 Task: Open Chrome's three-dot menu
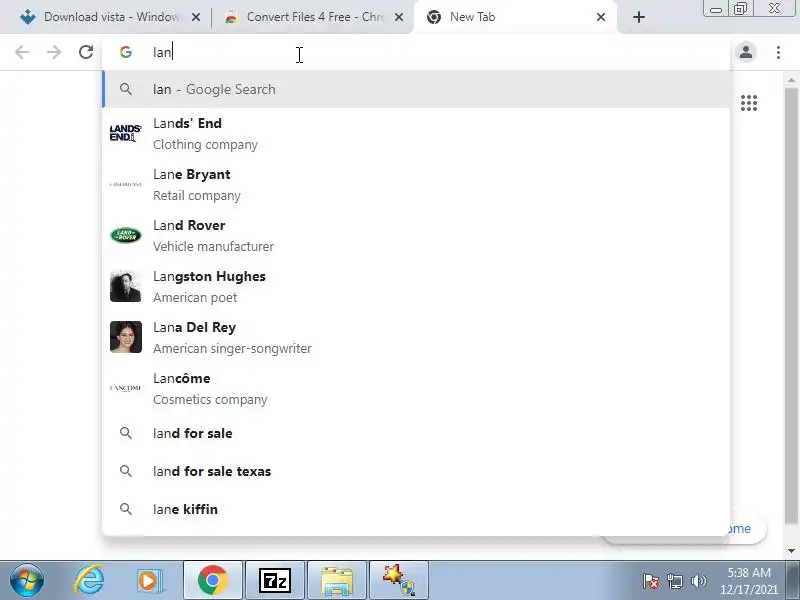click(x=778, y=52)
